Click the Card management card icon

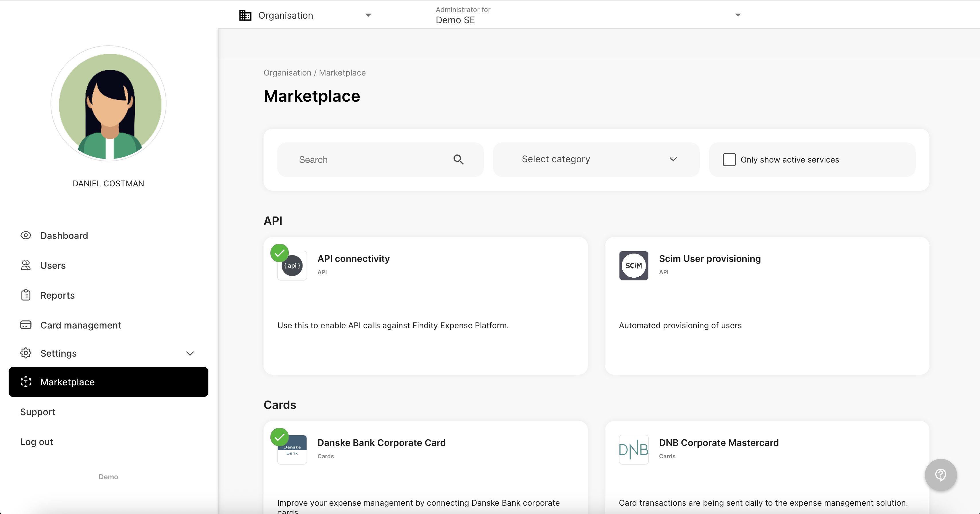pos(26,325)
